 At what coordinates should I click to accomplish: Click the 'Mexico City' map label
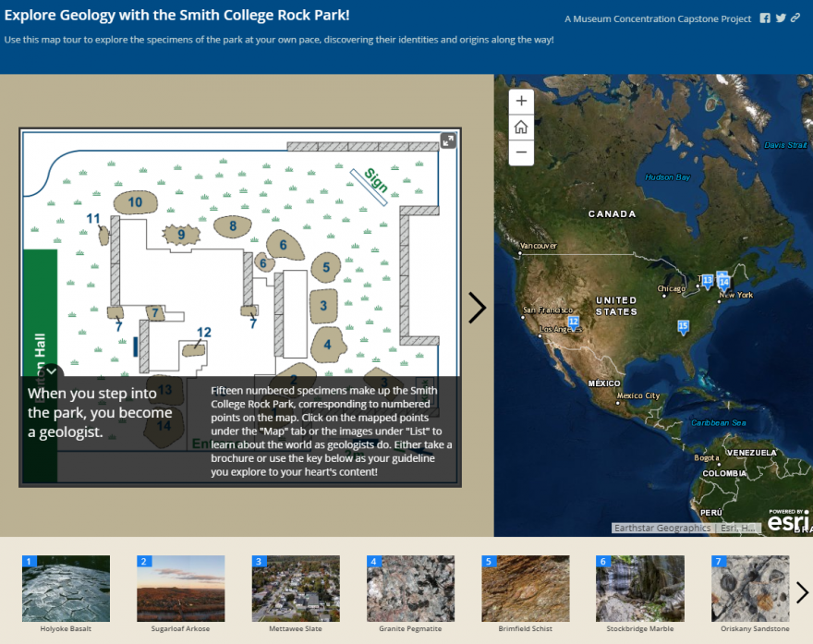638,395
